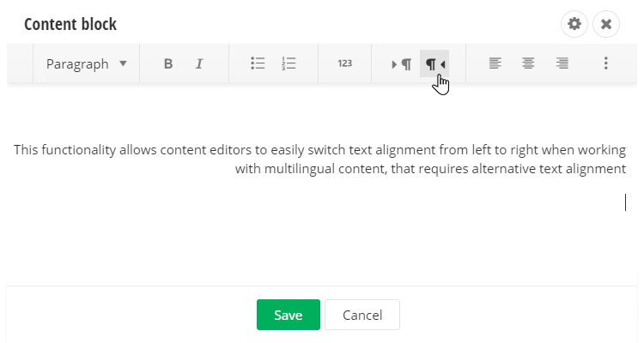Open the Paragraph format dropdown
Viewport: 644px width, 343px height.
86,63
